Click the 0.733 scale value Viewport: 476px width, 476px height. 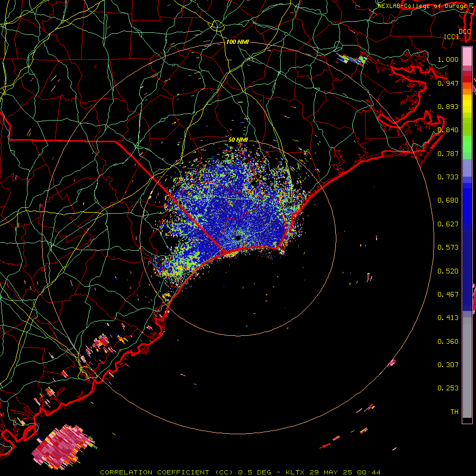[448, 177]
